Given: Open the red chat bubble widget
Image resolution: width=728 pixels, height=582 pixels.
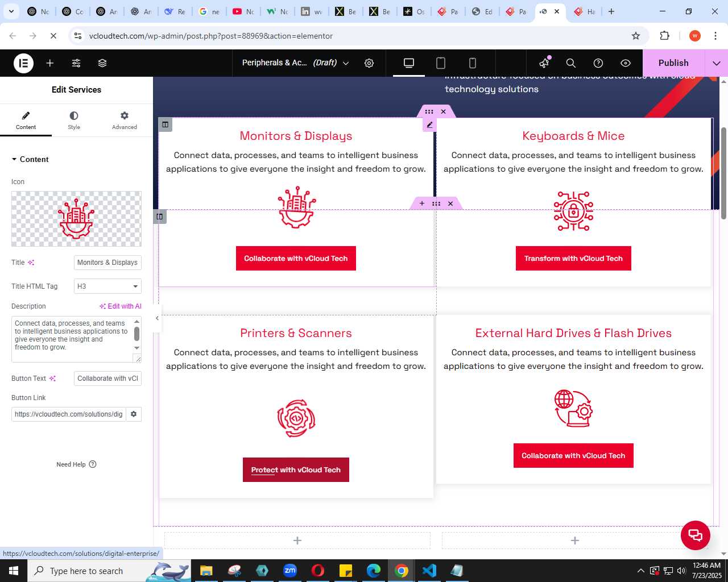Looking at the screenshot, I should point(696,535).
